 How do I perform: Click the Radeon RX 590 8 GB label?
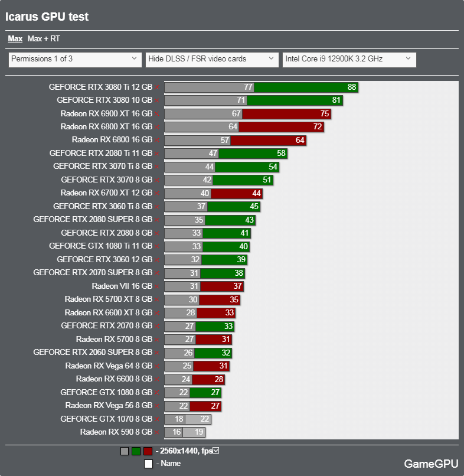pyautogui.click(x=116, y=432)
